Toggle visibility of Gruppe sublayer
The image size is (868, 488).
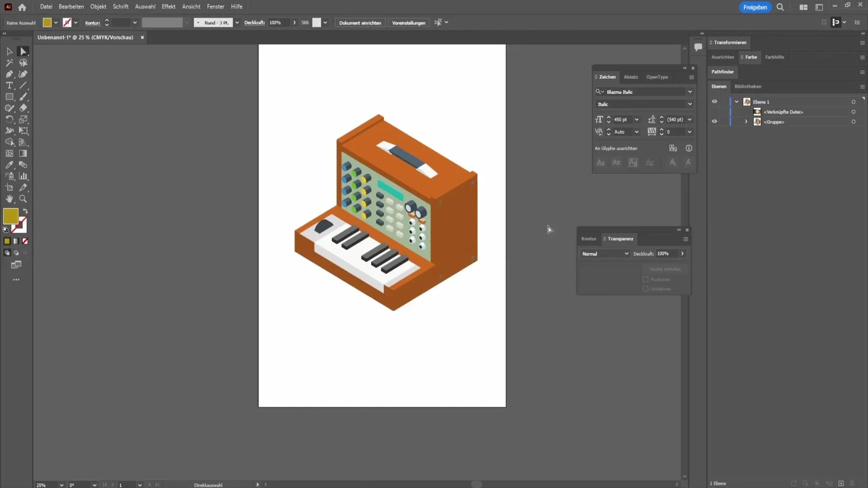714,122
